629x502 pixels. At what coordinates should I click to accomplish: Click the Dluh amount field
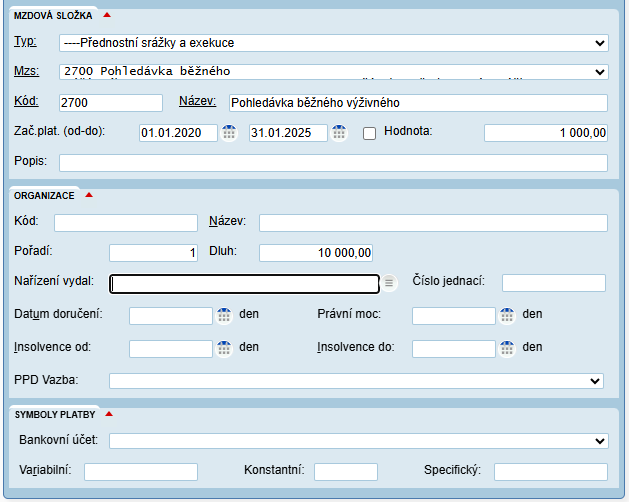coord(315,253)
